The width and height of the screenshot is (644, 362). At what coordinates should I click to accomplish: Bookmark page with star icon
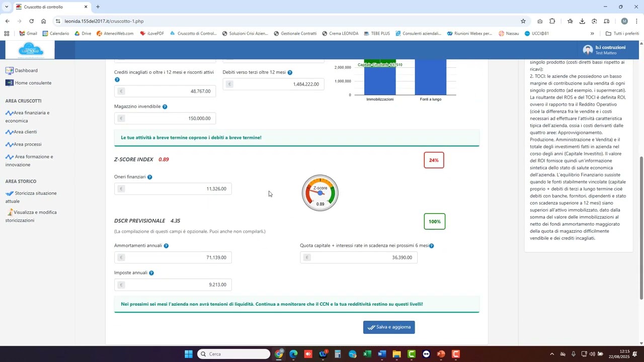523,21
